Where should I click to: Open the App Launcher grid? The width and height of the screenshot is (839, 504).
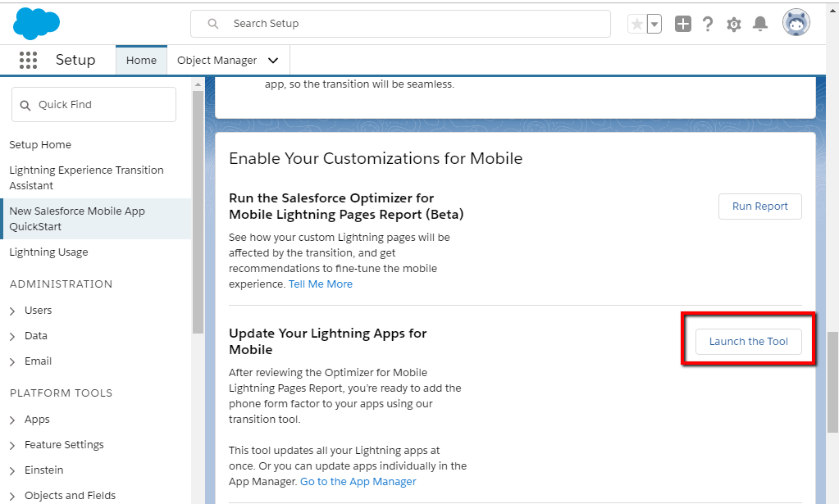click(x=28, y=60)
